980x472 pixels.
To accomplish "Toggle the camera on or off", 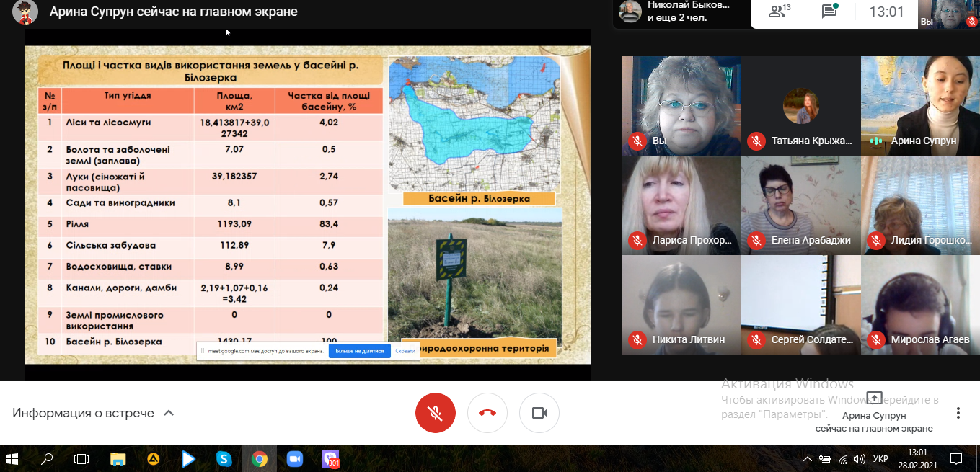I will point(539,413).
